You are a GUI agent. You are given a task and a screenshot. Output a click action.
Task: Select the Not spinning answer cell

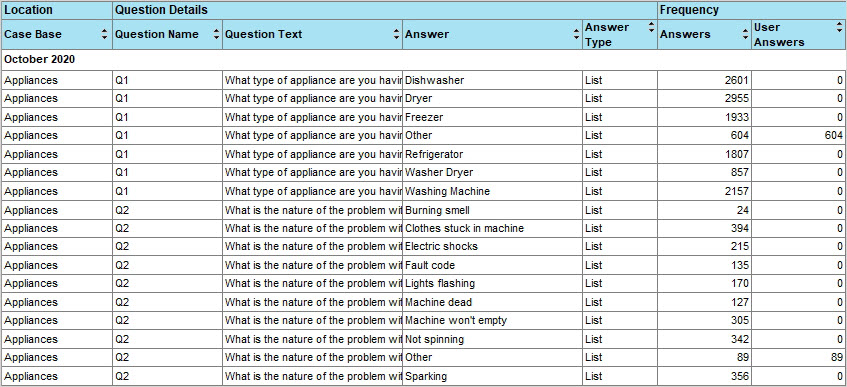[x=492, y=339]
